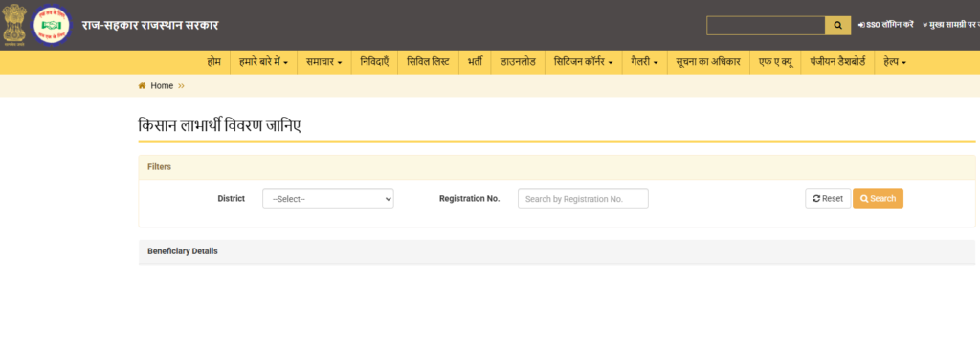
Task: Open the सिविल लिस्ट menu item
Action: pos(428,62)
